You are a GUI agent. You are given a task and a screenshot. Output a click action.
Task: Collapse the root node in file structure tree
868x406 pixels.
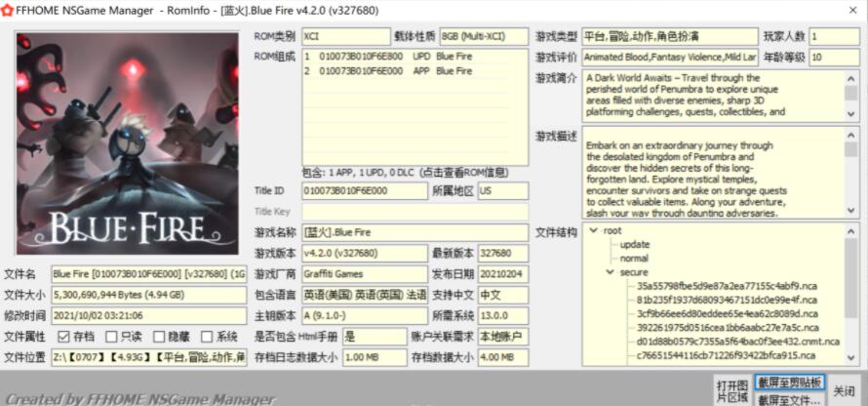pos(593,230)
